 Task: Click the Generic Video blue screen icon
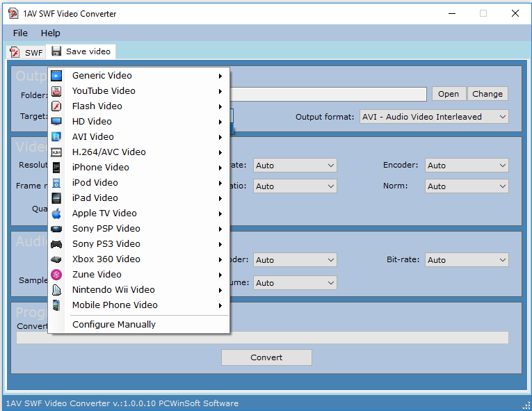(x=56, y=75)
